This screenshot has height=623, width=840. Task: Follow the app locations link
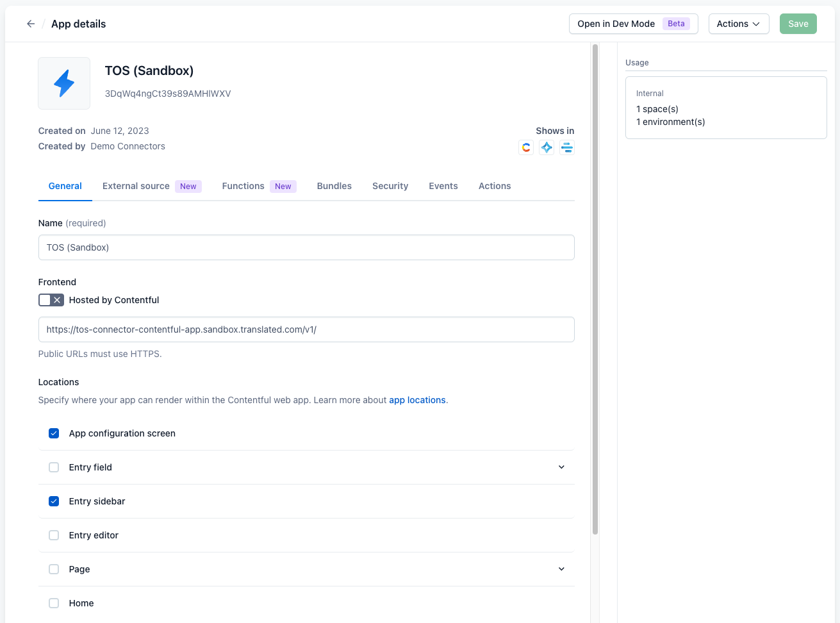pos(417,400)
